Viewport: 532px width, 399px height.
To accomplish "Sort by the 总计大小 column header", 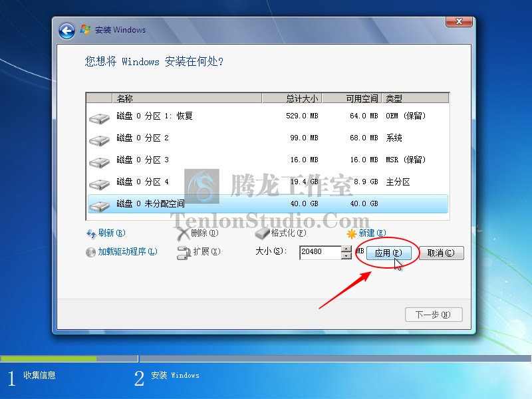I will [292, 98].
